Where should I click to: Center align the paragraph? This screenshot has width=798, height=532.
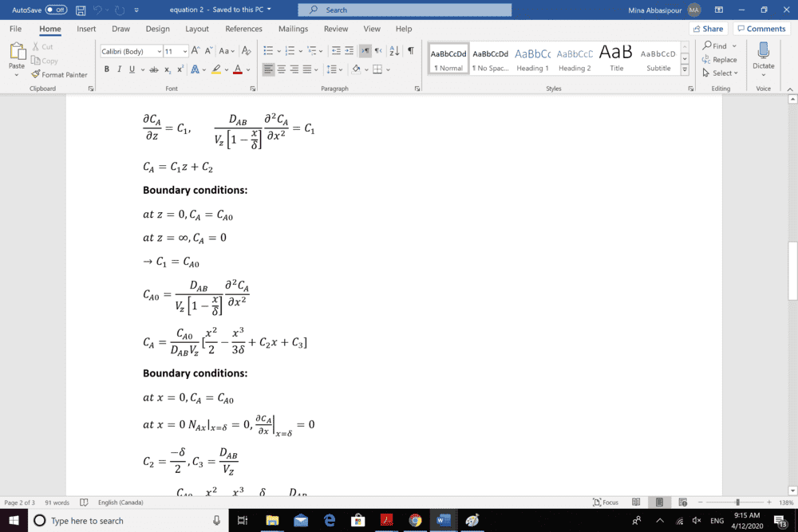282,69
